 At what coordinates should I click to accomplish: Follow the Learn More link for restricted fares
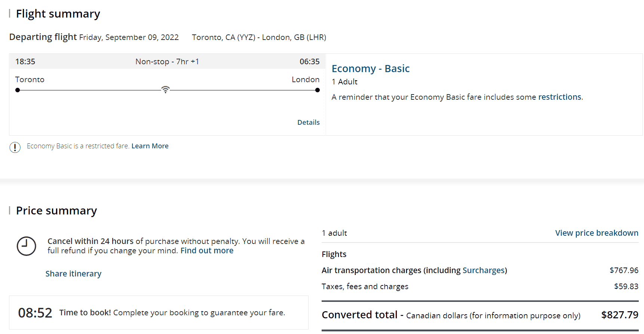(150, 146)
